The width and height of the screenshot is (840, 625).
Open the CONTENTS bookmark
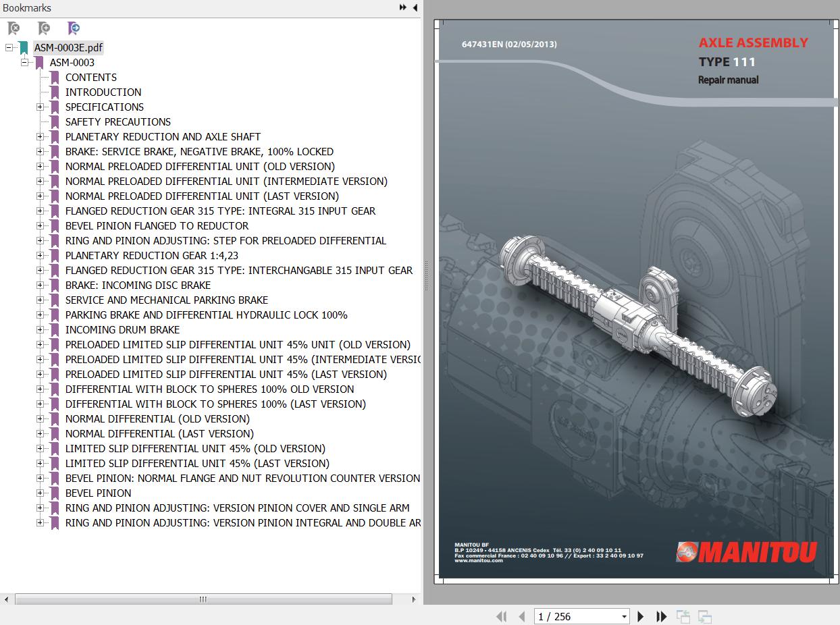[91, 78]
